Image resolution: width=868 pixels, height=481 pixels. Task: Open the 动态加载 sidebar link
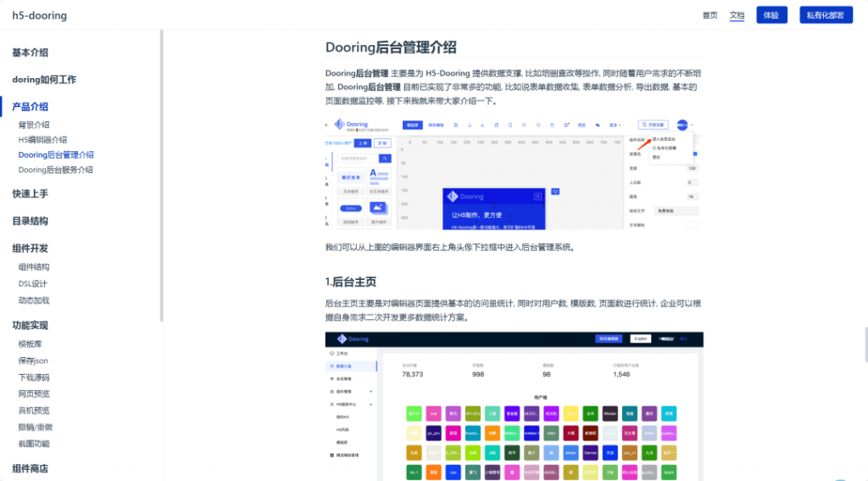34,300
